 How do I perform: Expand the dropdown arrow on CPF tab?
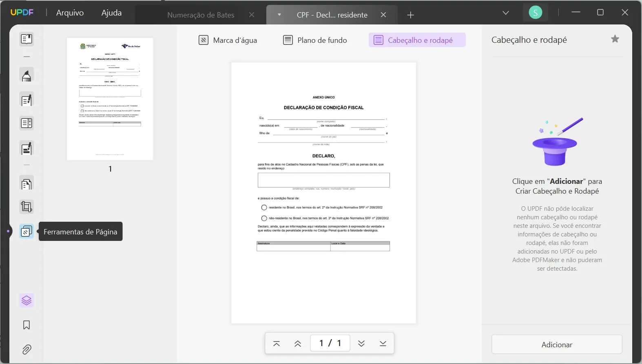click(279, 15)
